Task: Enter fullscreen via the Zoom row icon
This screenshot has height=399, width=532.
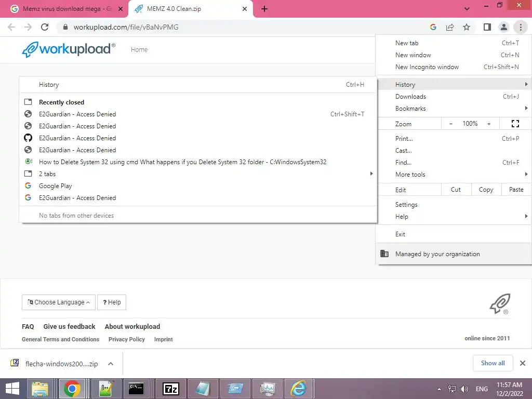Action: (x=515, y=124)
